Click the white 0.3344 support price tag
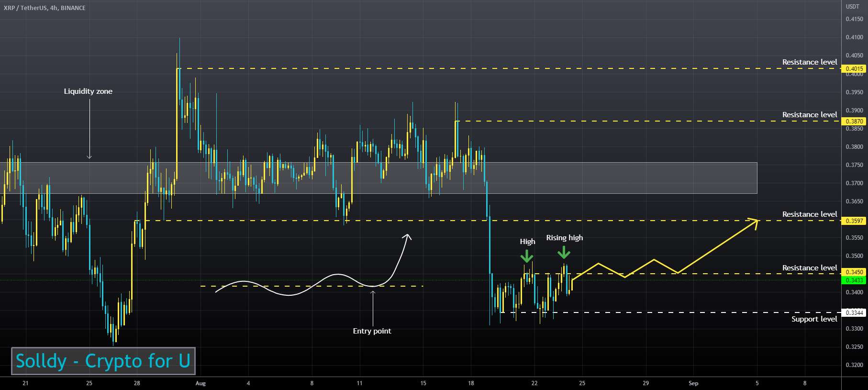Viewport: 868px width, 390px height. [854, 313]
